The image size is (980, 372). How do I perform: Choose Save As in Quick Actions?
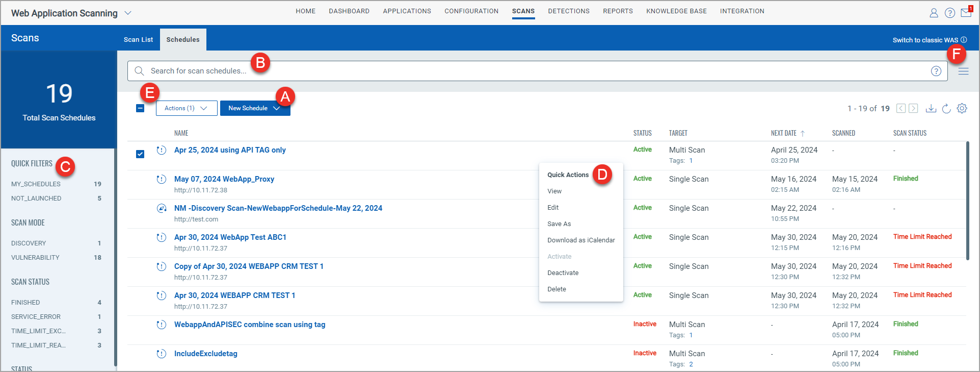(559, 224)
